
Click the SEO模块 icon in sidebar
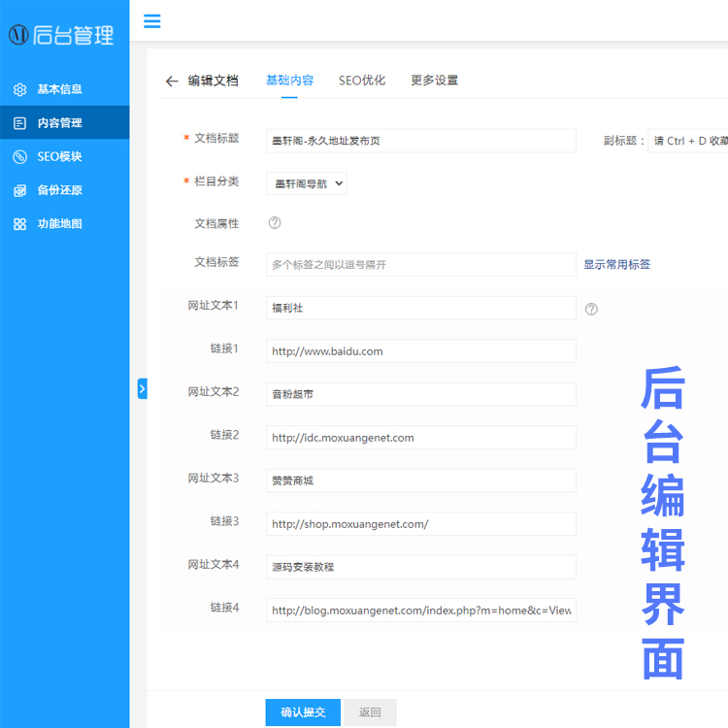[19, 157]
